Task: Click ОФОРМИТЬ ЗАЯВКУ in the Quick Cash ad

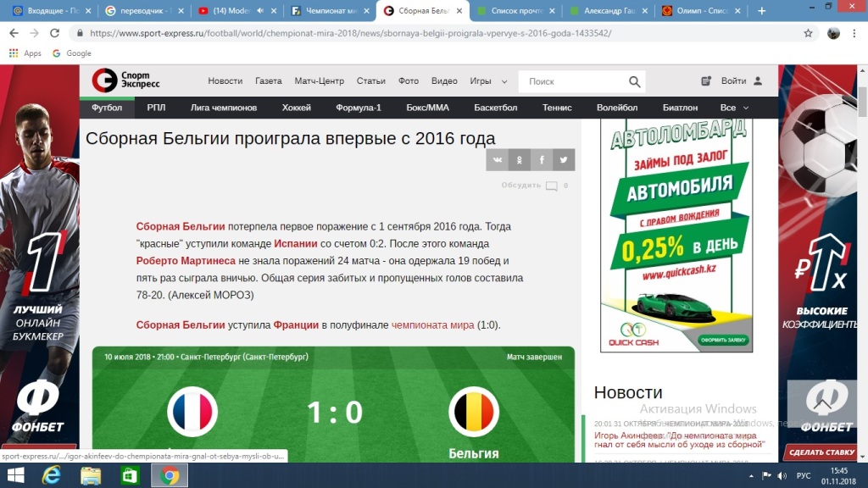Action: (723, 341)
